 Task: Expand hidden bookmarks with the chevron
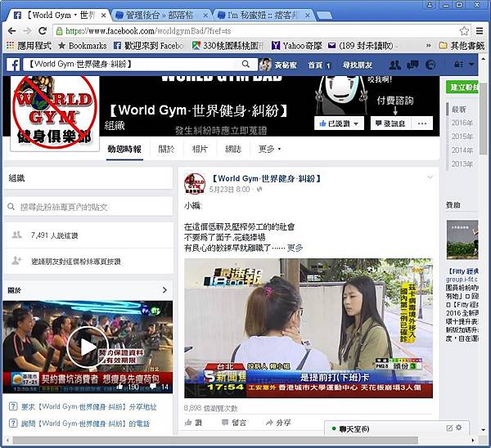tap(428, 46)
